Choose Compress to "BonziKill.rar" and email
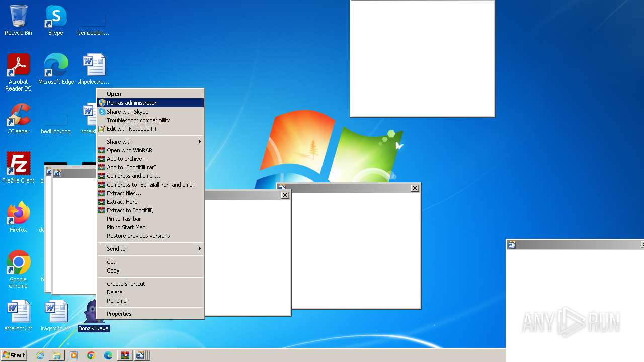The image size is (644, 362). pos(150,185)
